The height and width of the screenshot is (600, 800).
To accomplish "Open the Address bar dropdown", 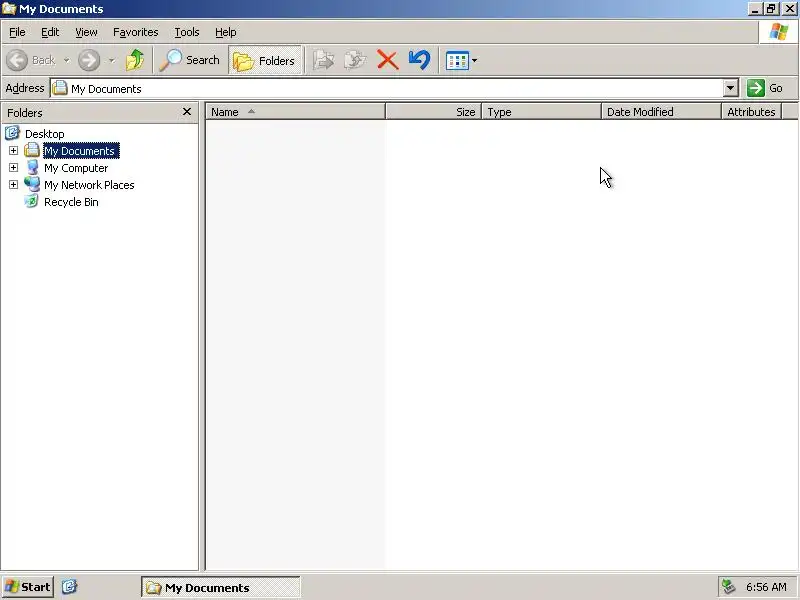I will (731, 88).
